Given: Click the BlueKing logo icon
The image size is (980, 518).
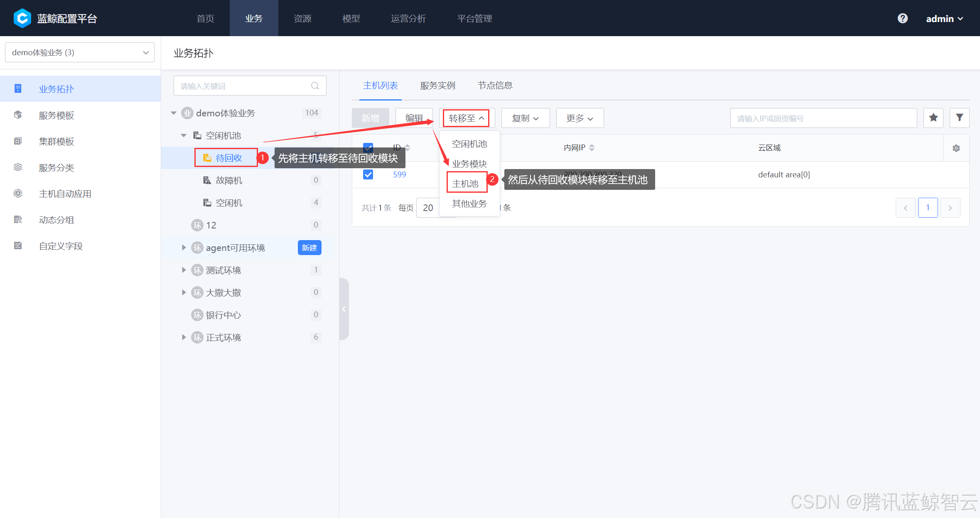Looking at the screenshot, I should pyautogui.click(x=22, y=18).
